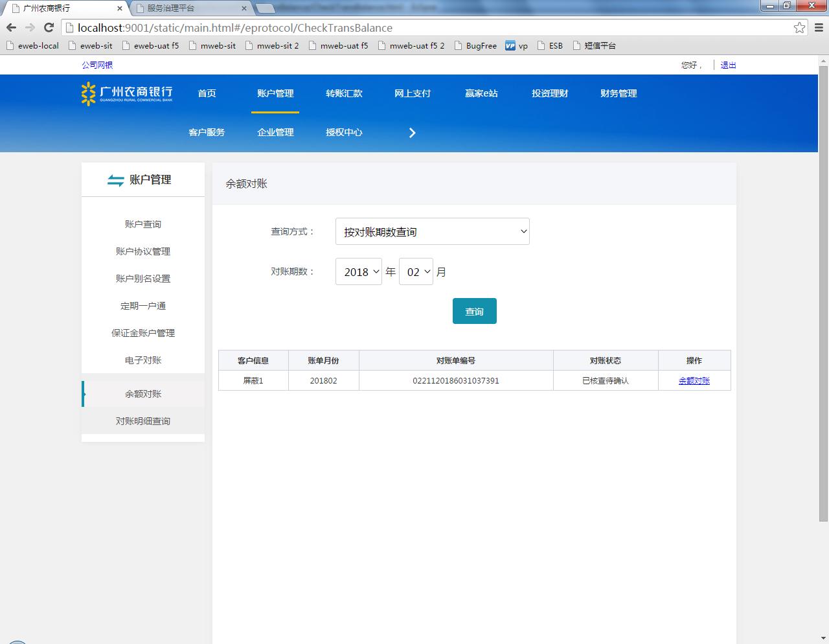Open the 赢家e站 menu
Viewport: 829px width, 644px height.
(481, 93)
